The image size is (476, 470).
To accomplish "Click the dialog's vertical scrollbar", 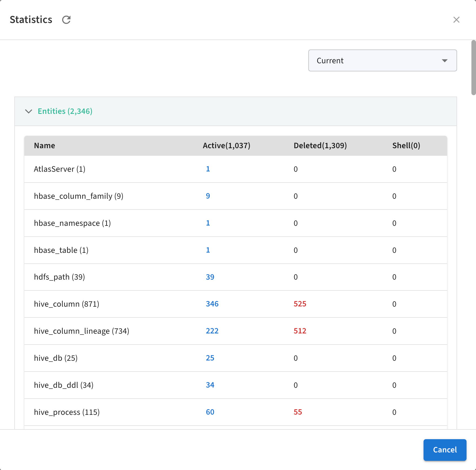I will [x=473, y=68].
